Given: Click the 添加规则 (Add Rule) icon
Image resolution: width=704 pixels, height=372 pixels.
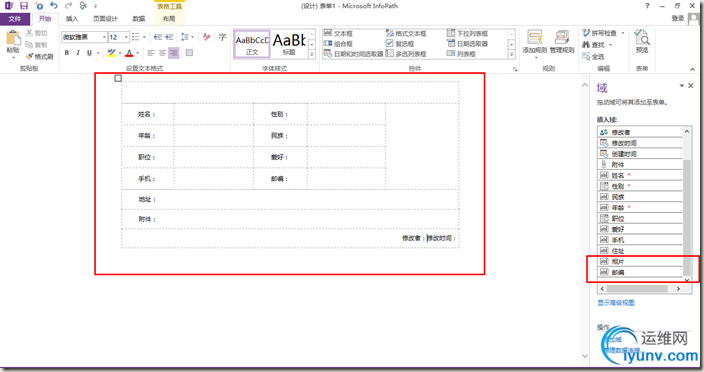Looking at the screenshot, I should click(534, 37).
